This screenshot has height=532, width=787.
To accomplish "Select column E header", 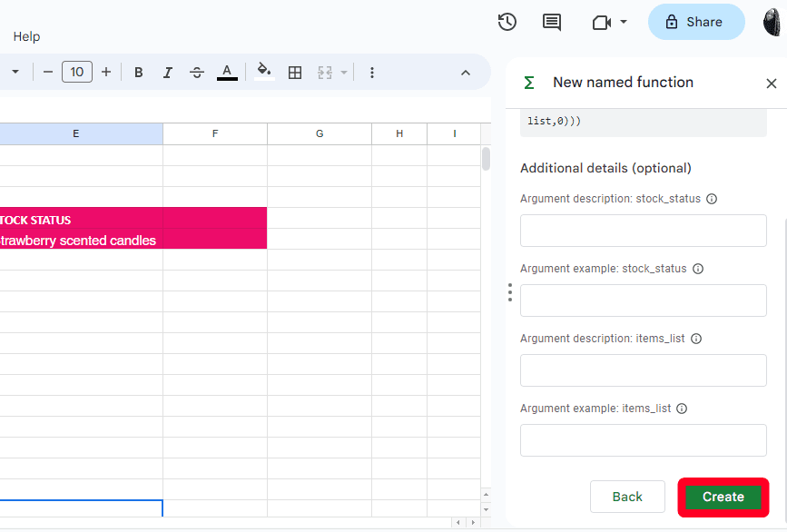I will 76,133.
